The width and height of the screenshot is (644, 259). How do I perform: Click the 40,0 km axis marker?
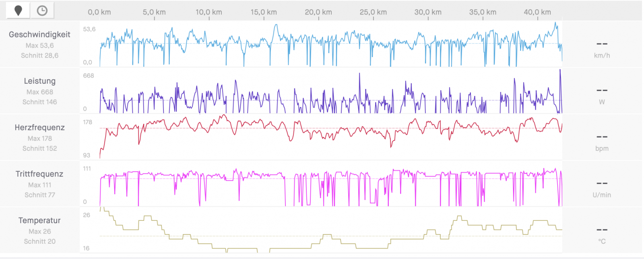coord(537,12)
